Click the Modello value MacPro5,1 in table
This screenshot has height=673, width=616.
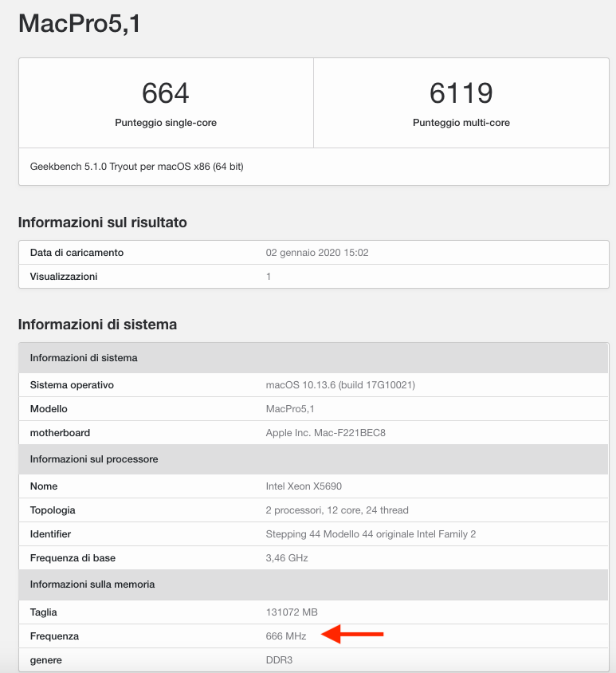pyautogui.click(x=290, y=409)
